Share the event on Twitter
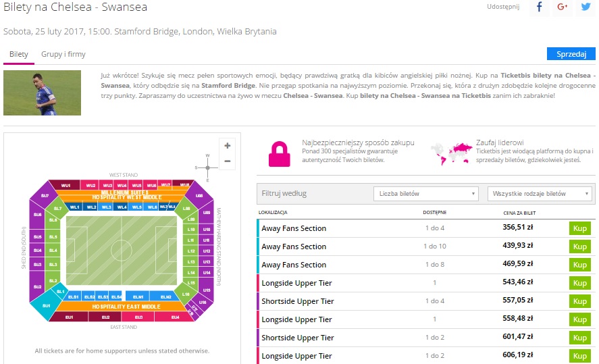This screenshot has height=364, width=599. click(585, 7)
